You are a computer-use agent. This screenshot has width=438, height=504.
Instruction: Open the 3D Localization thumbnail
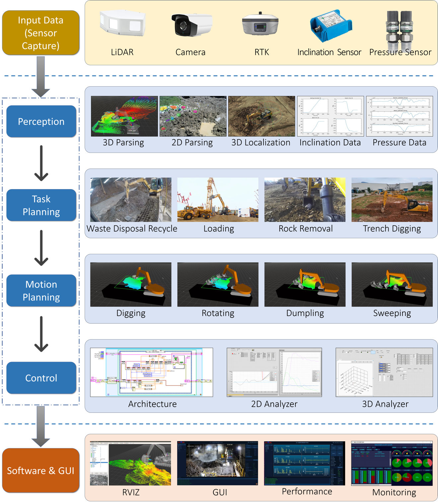[x=261, y=116]
